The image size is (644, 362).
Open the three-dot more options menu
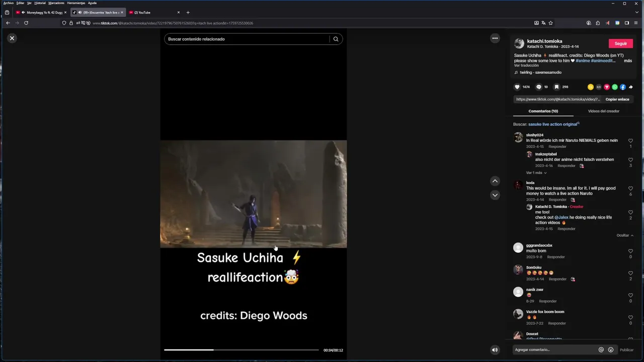click(x=495, y=38)
